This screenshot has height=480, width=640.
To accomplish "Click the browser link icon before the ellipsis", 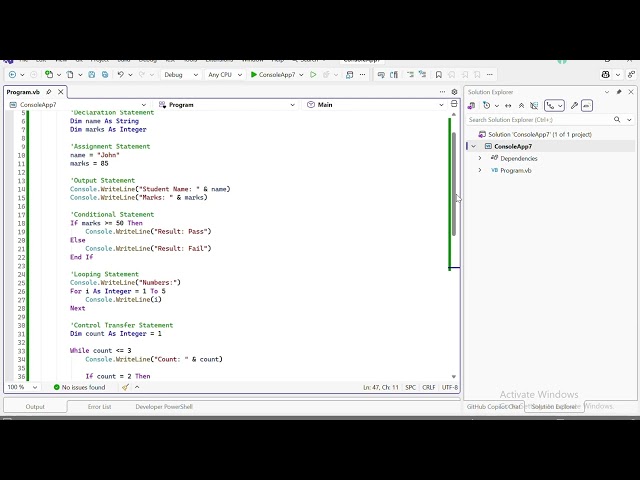I will [x=349, y=75].
